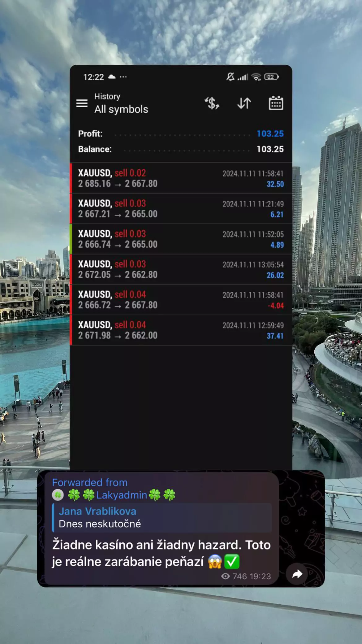This screenshot has width=362, height=644.
Task: Tap the forward share arrow button
Action: 297,574
